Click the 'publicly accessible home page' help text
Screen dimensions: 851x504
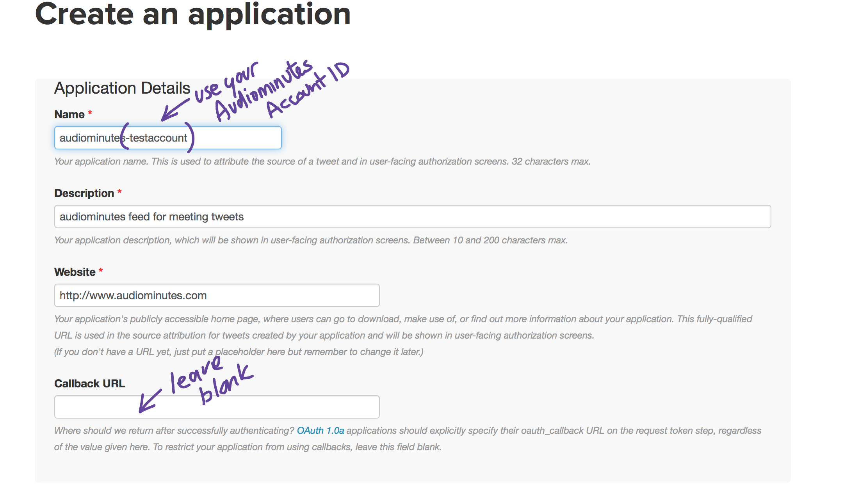[x=194, y=319]
